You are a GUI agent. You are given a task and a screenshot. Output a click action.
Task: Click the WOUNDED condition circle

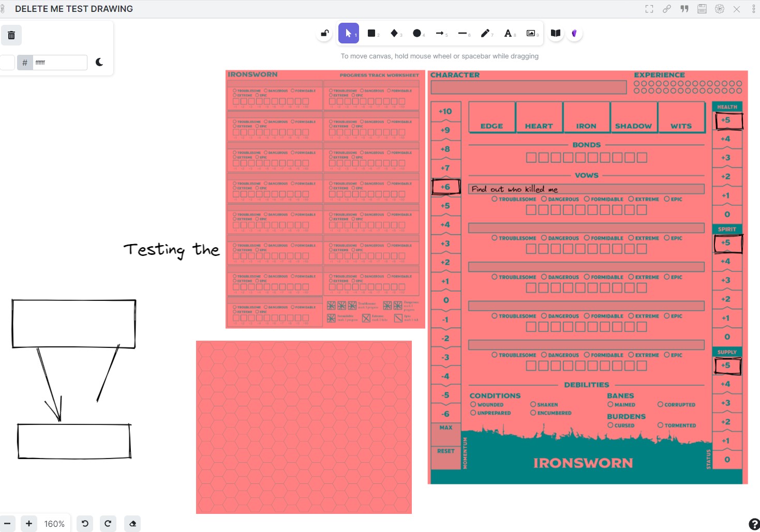(473, 404)
